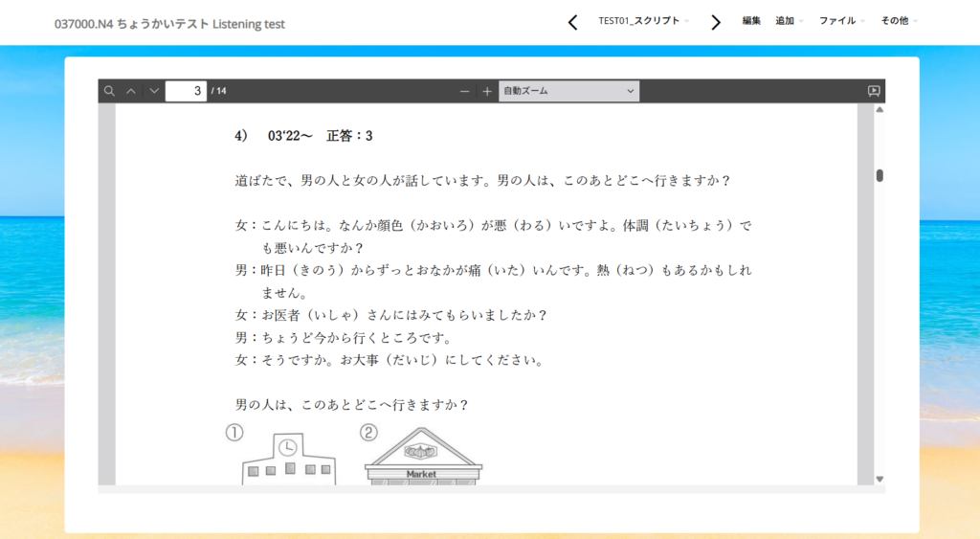
Task: Go to previous page in PDF toolbar
Action: (x=132, y=91)
